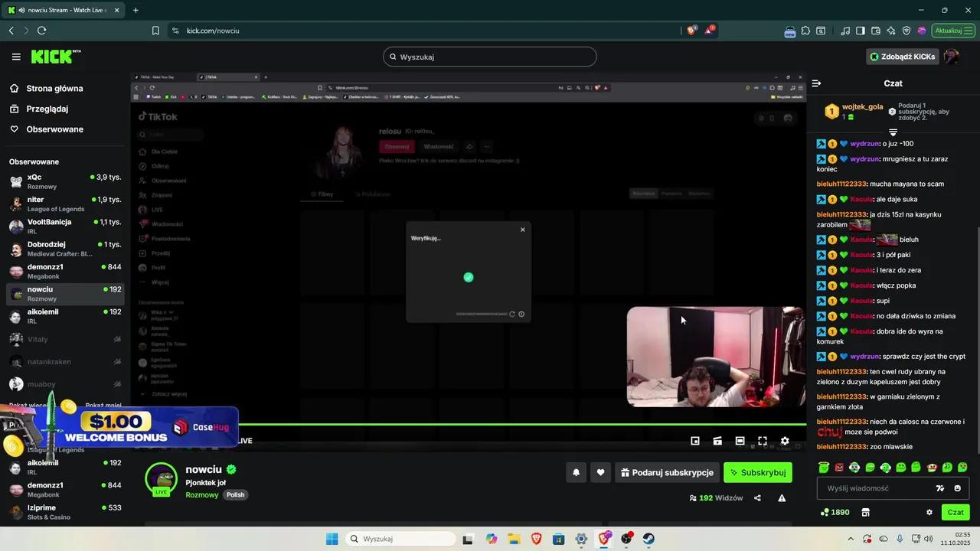Screen dimensions: 980x551
Task: Open the channel points shop icon
Action: 866,512
